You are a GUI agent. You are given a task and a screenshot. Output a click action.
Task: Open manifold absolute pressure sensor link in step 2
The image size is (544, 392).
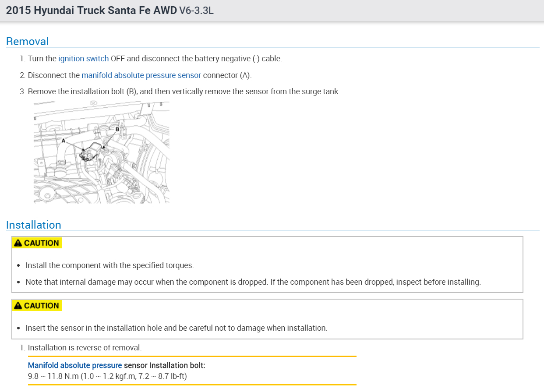click(x=141, y=75)
